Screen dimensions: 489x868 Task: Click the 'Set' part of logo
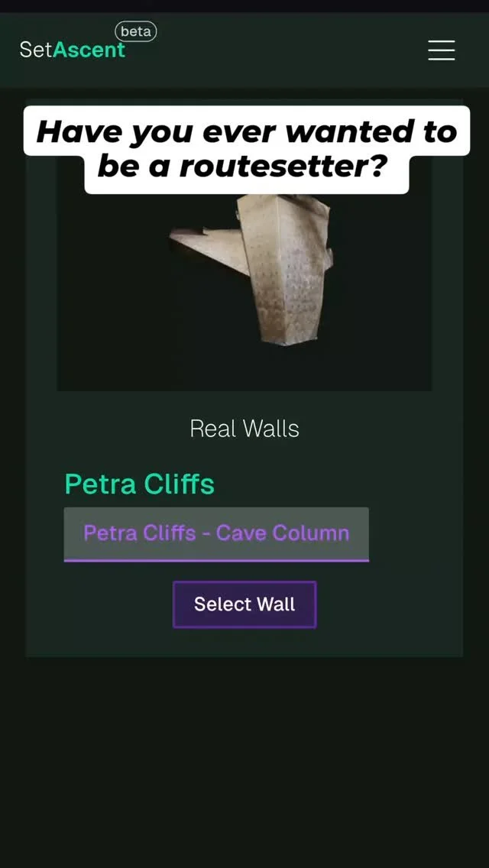pos(36,50)
